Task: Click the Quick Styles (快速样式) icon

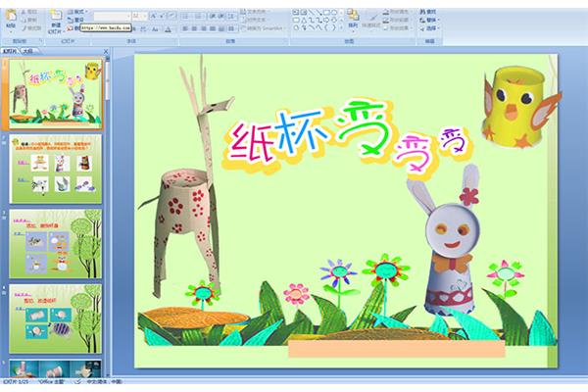Action: click(x=373, y=18)
